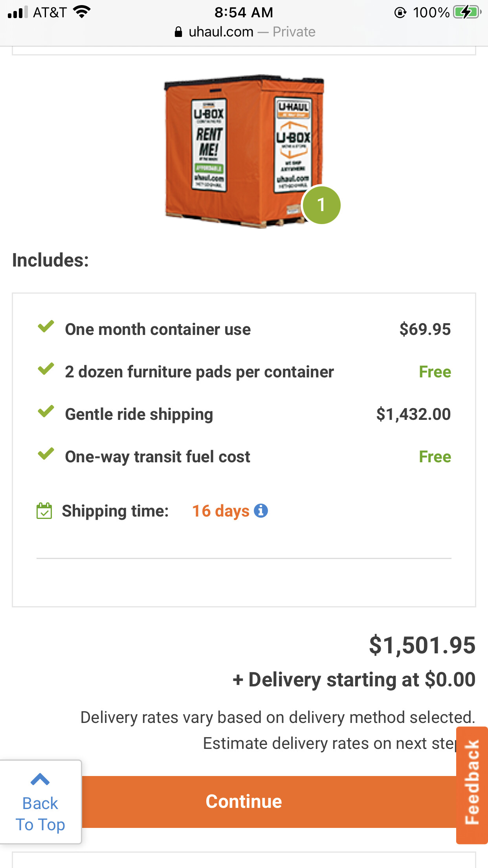Click the 16 days shipping time text
Screen dimensions: 488x868
pyautogui.click(x=220, y=511)
